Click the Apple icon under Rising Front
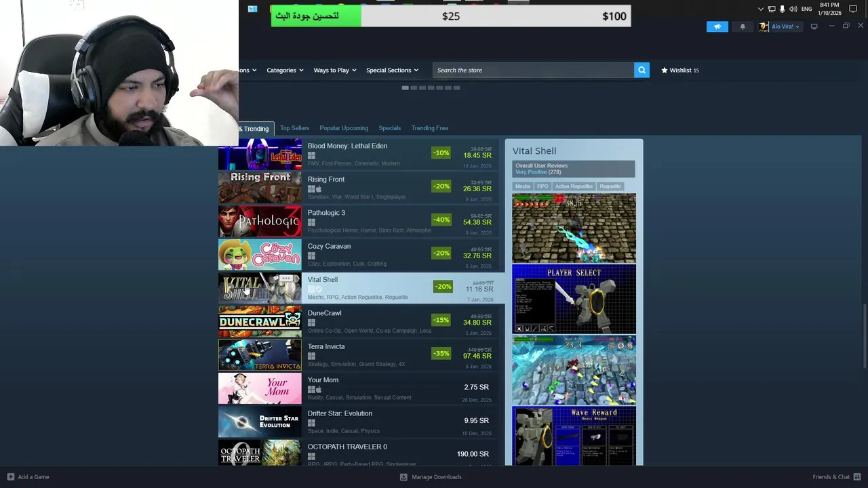Viewport: 868px width, 488px height. (x=319, y=189)
